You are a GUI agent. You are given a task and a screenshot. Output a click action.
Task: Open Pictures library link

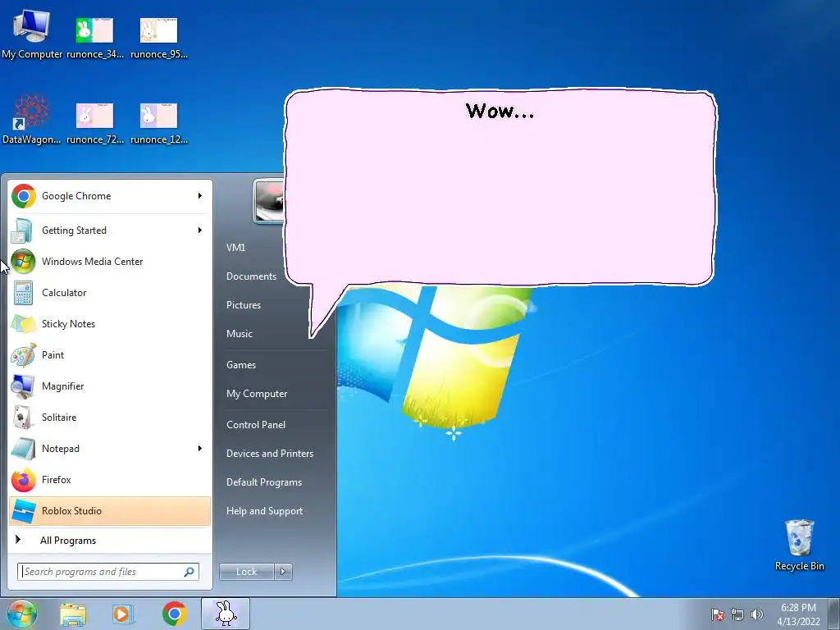[243, 305]
